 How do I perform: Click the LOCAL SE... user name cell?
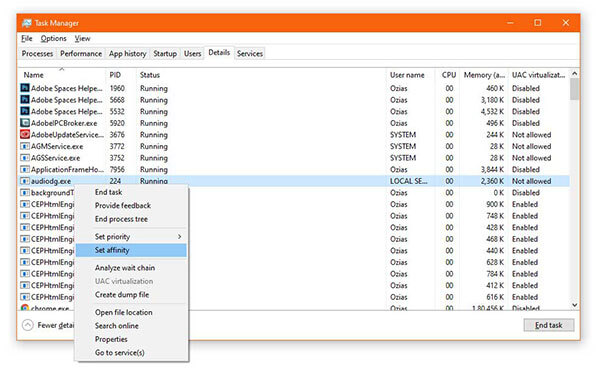pyautogui.click(x=409, y=181)
